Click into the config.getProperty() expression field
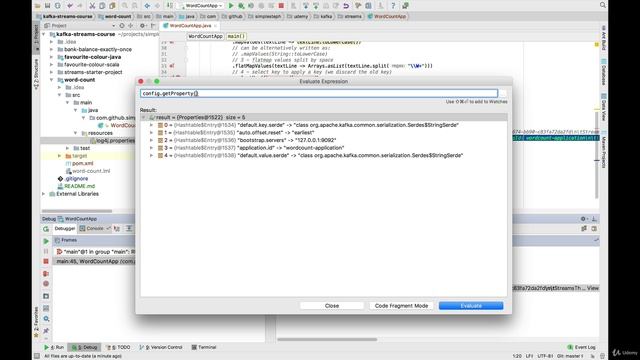Screen dimensions: 640x360 (x=319, y=93)
